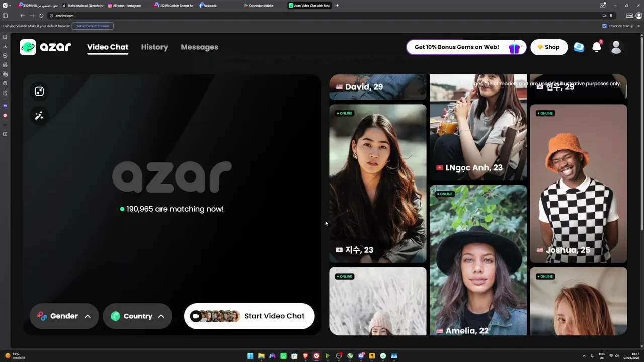
Task: Open Joshua, 25 profile card
Action: click(579, 184)
